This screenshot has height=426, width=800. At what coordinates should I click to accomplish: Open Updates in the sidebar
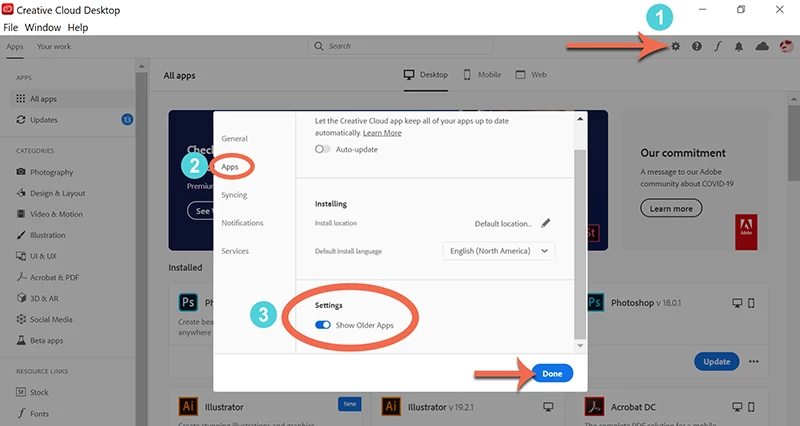(43, 120)
